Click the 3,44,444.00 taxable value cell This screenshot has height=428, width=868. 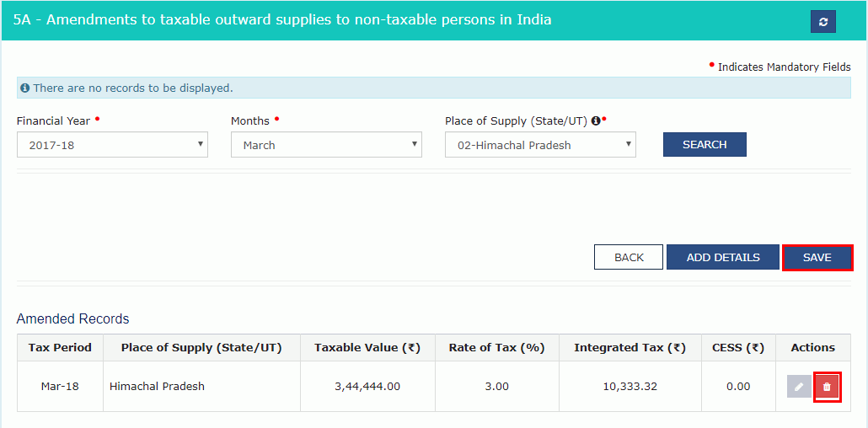click(367, 387)
